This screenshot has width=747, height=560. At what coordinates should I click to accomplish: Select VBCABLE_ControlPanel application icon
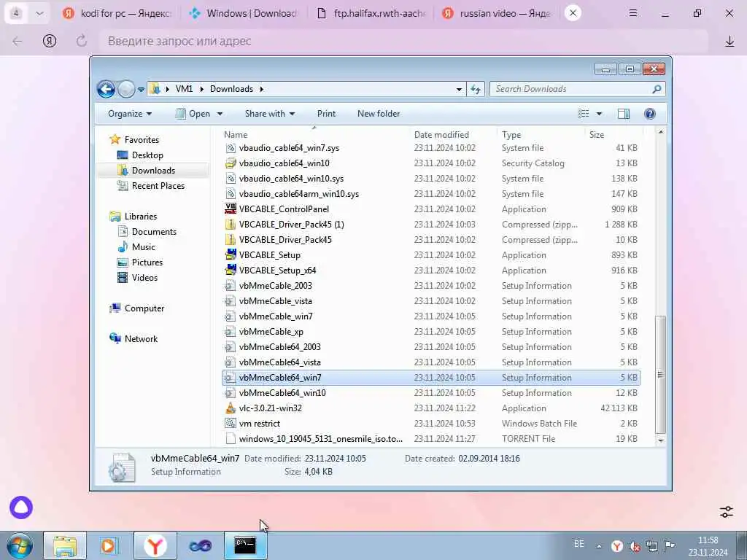coord(231,209)
